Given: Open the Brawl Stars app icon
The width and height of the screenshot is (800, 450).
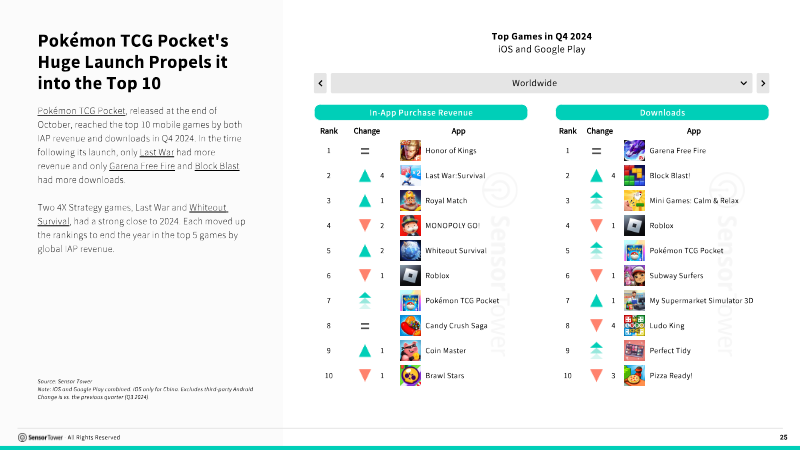Looking at the screenshot, I should click(411, 375).
